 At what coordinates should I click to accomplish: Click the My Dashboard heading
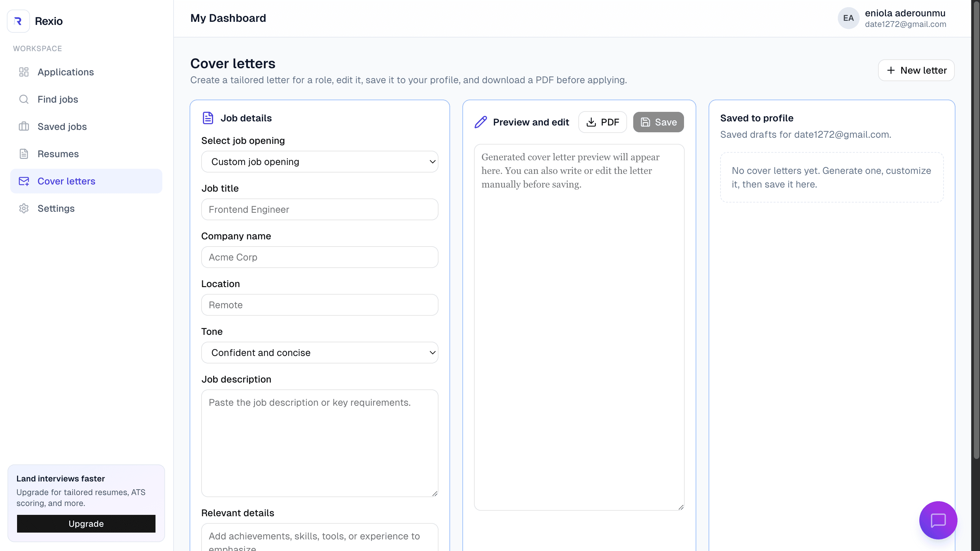pyautogui.click(x=228, y=18)
